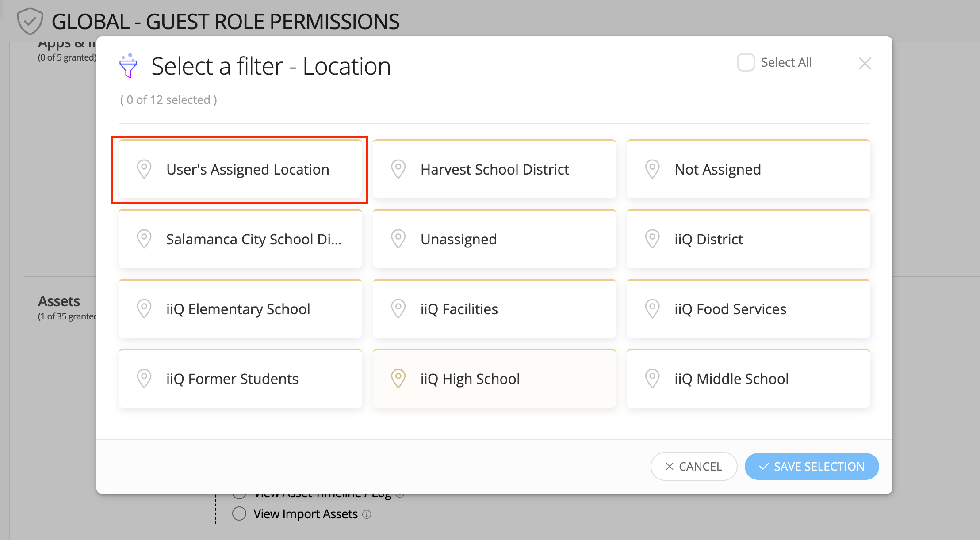The height and width of the screenshot is (540, 980).
Task: Pick the Salamanca City School District location
Action: point(240,239)
